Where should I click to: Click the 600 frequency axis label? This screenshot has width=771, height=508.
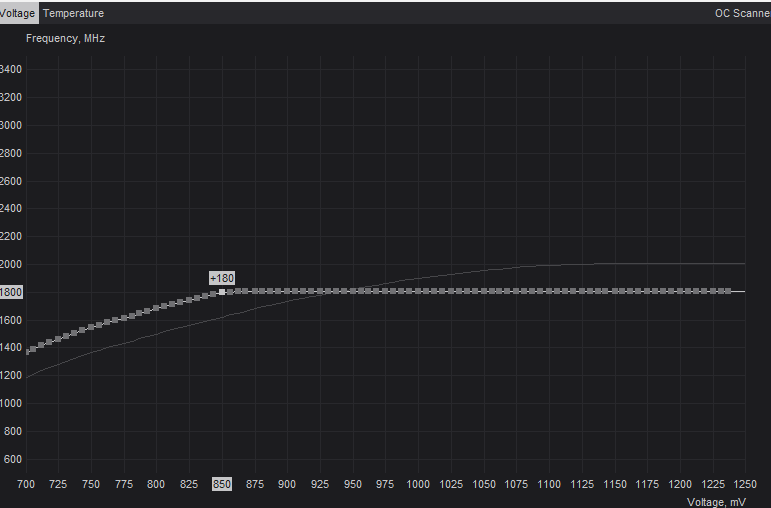(x=13, y=459)
